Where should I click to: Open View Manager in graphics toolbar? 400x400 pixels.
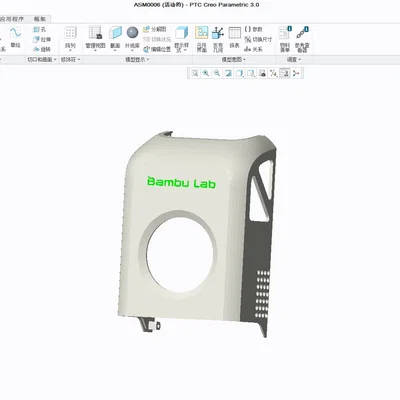click(x=262, y=73)
